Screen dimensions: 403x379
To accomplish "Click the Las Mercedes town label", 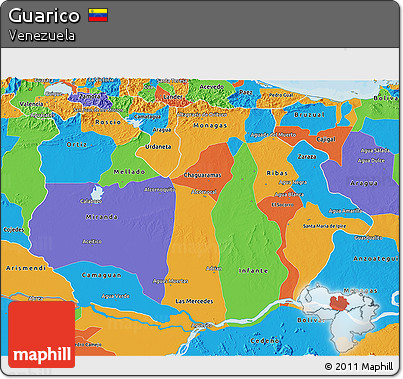I will click(x=194, y=301).
